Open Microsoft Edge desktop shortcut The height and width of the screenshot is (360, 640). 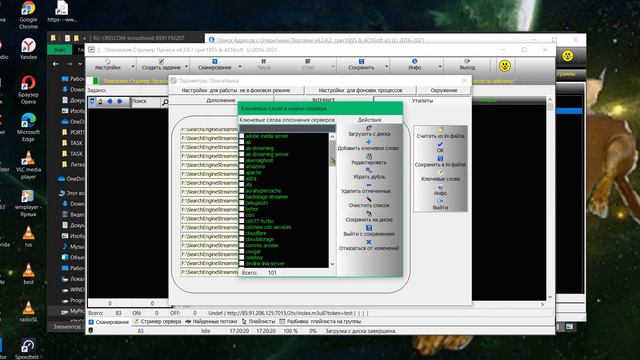[x=28, y=127]
